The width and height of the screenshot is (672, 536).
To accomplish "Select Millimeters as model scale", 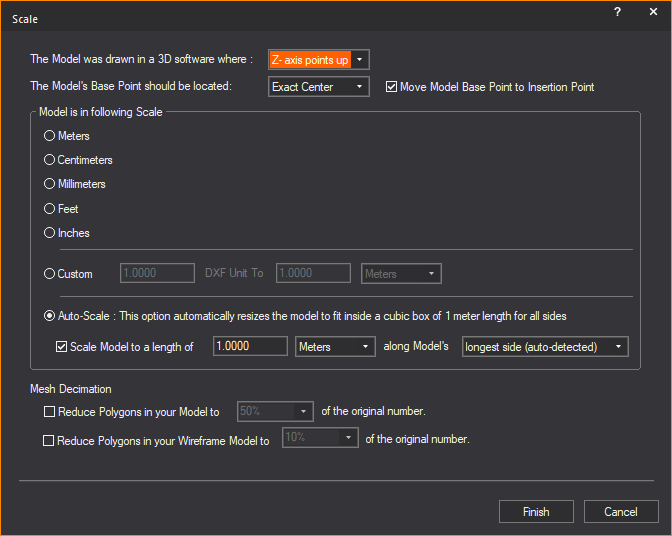I will (49, 184).
